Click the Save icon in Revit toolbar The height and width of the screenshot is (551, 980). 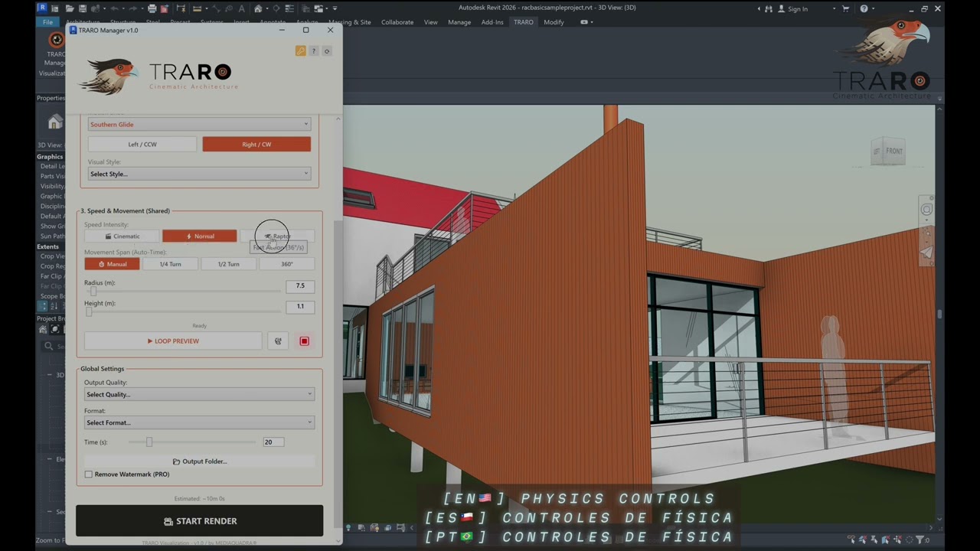83,8
